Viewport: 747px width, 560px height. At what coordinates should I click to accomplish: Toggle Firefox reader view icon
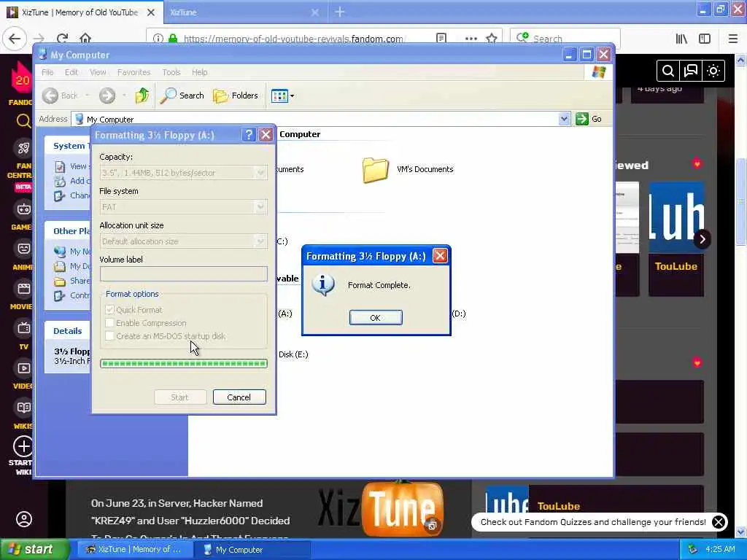(x=441, y=39)
